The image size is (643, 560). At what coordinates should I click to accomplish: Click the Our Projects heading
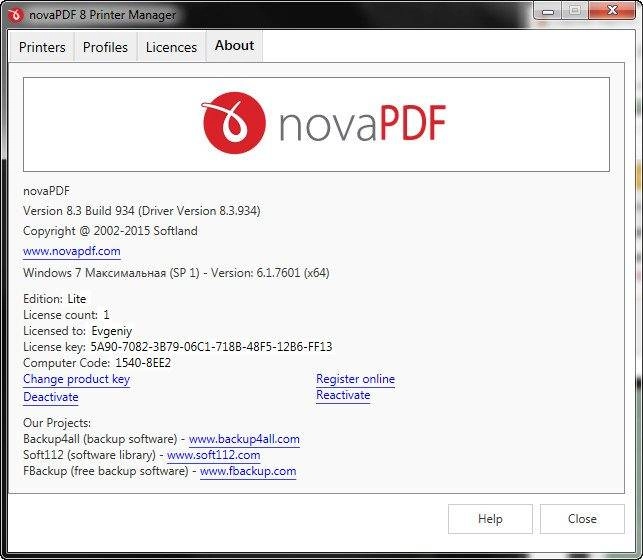pyautogui.click(x=57, y=423)
